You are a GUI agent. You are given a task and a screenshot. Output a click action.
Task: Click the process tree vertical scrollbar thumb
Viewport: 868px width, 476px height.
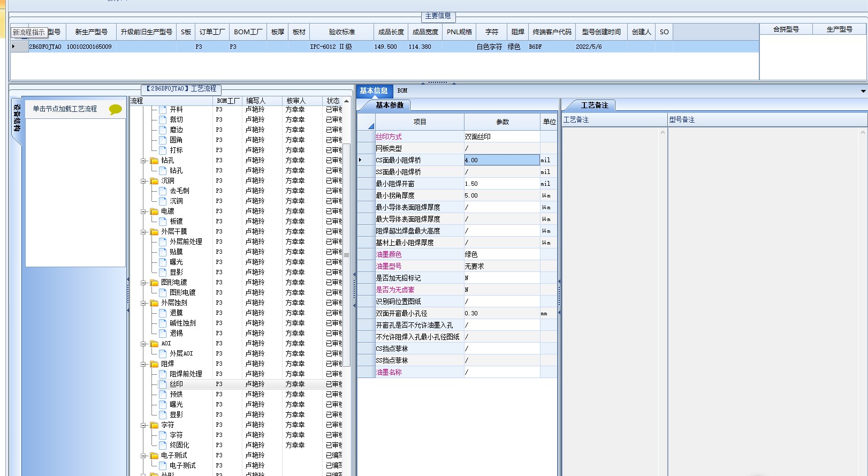point(346,255)
